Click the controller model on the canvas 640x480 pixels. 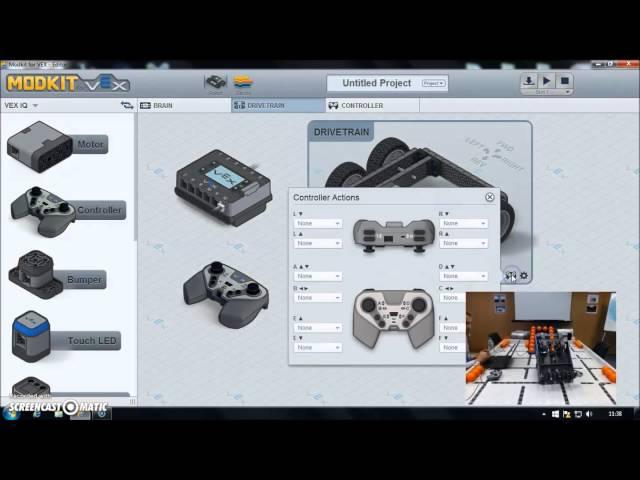[x=226, y=295]
